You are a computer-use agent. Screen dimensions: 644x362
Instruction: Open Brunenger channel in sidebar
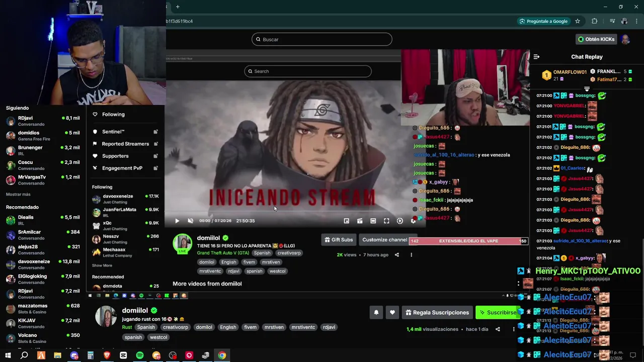[43, 150]
